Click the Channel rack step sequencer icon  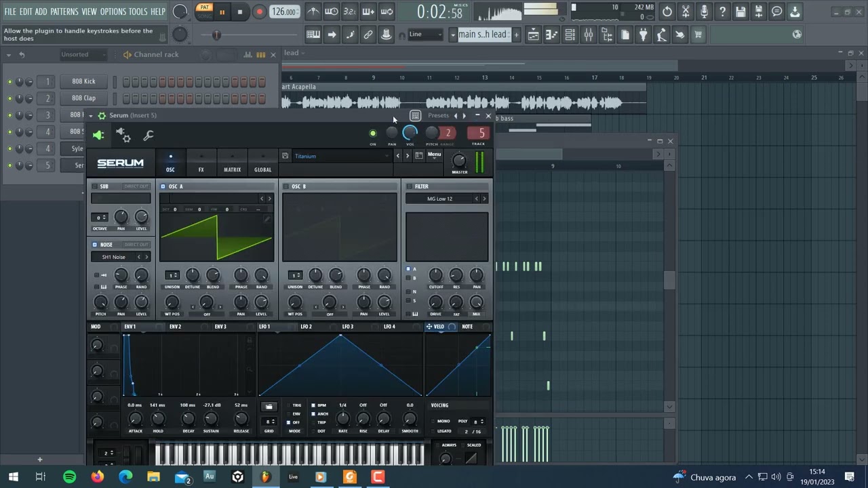point(260,55)
